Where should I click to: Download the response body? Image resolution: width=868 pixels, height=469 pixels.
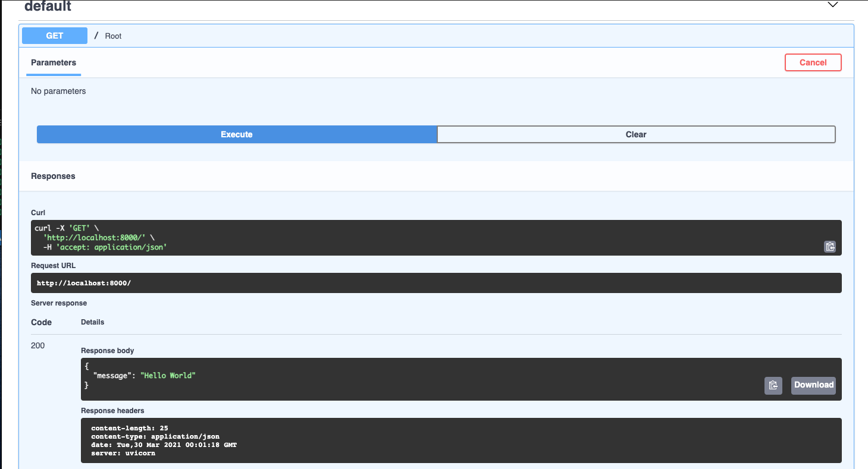[x=813, y=385]
